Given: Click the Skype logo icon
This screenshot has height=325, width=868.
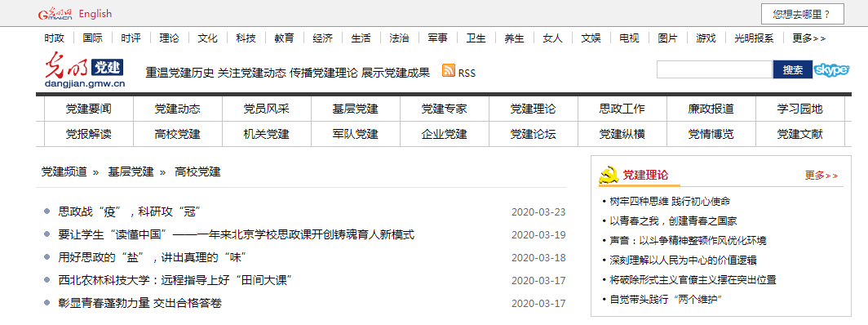Looking at the screenshot, I should [831, 70].
